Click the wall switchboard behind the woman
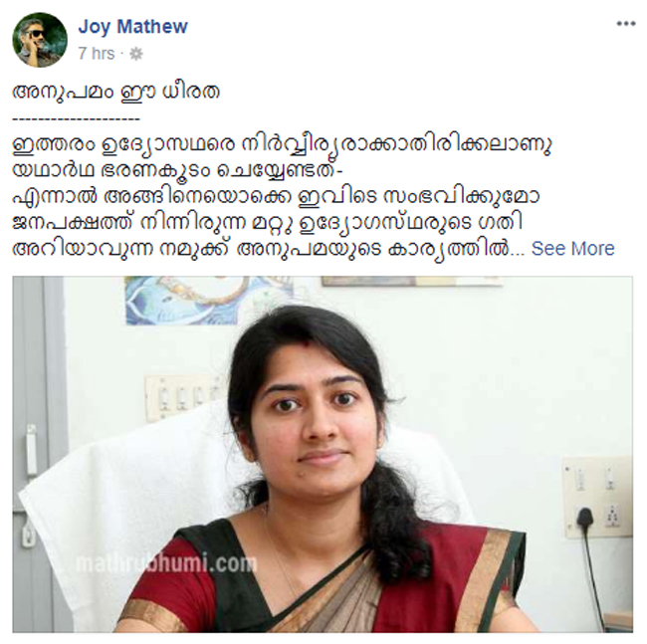The width and height of the screenshot is (647, 644). pos(181,397)
